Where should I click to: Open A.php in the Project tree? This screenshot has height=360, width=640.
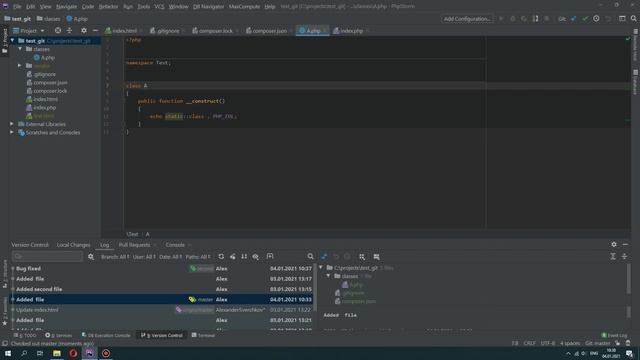[47, 58]
